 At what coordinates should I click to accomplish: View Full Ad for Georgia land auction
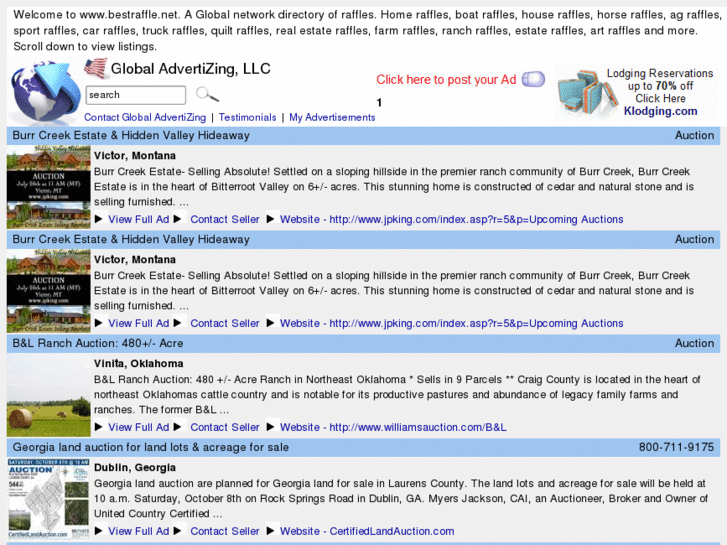pos(139,531)
